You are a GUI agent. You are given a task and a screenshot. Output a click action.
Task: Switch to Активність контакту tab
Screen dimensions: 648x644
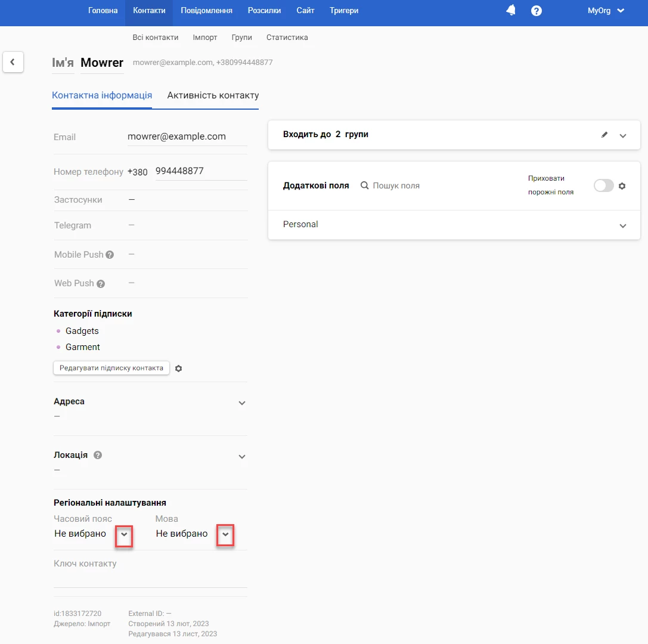tap(213, 95)
